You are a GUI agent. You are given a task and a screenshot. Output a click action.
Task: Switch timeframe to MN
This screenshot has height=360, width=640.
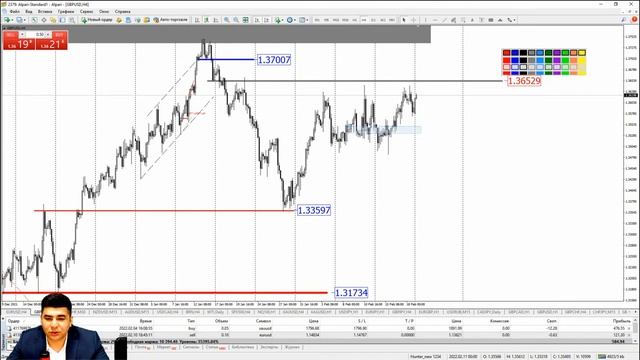point(391,20)
